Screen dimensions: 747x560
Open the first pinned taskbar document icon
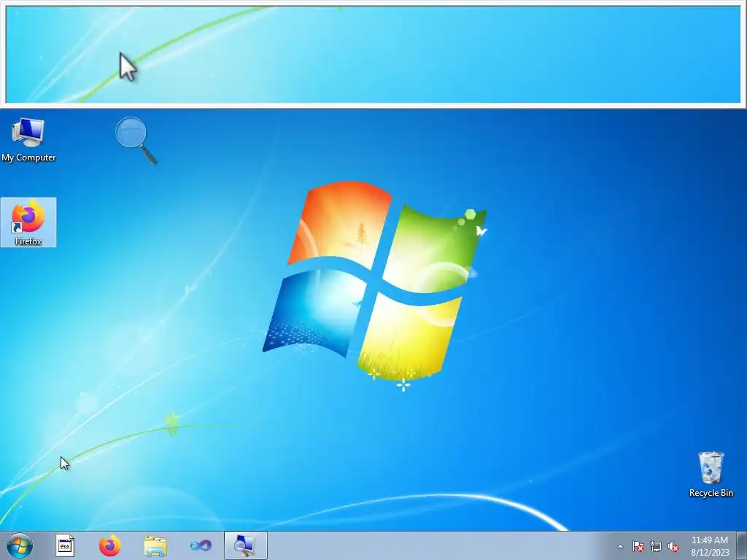[x=65, y=545]
